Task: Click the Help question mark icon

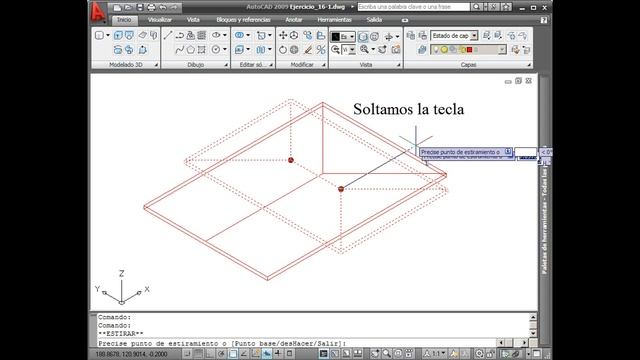Action: (x=543, y=20)
